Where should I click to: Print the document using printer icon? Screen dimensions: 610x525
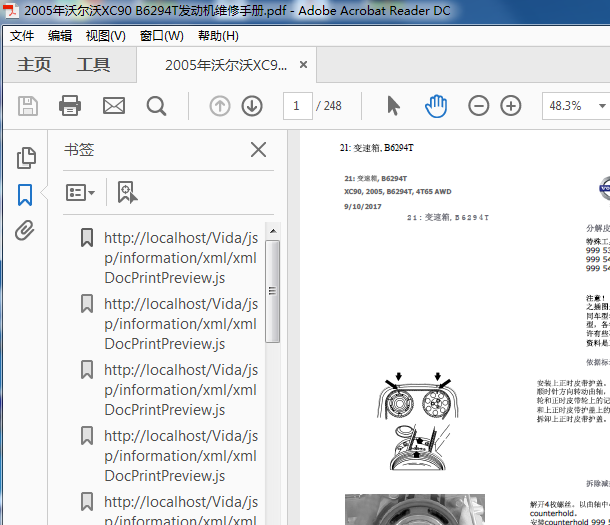[70, 106]
